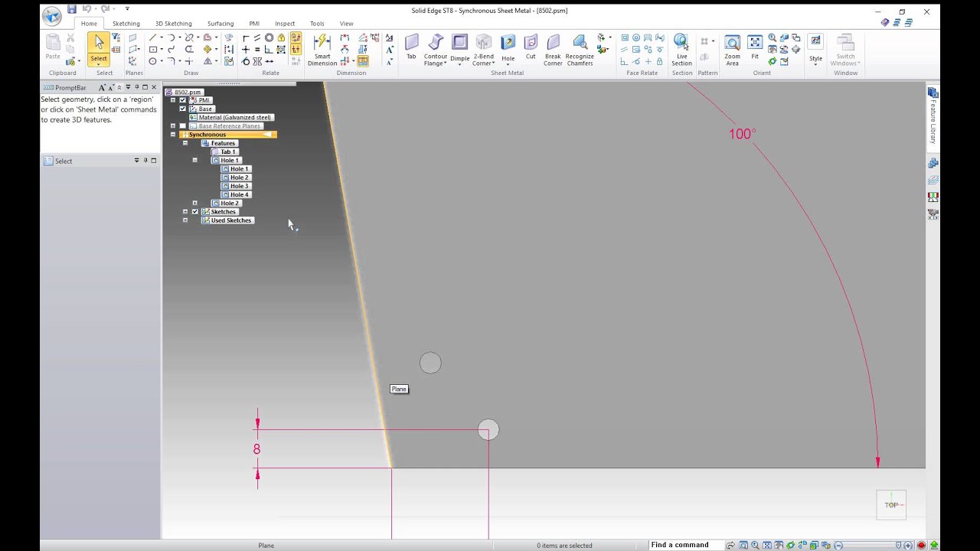Select the Cut tool
The image size is (980, 551).
tap(531, 47)
